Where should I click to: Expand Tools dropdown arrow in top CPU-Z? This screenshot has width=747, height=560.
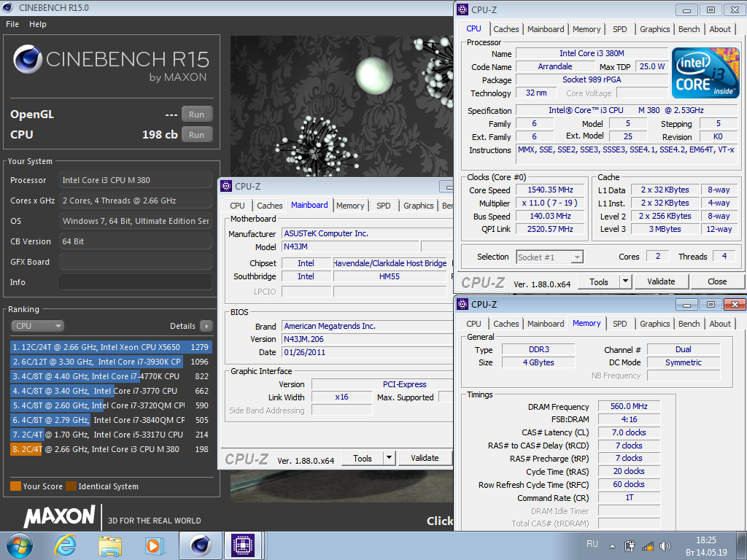click(626, 282)
